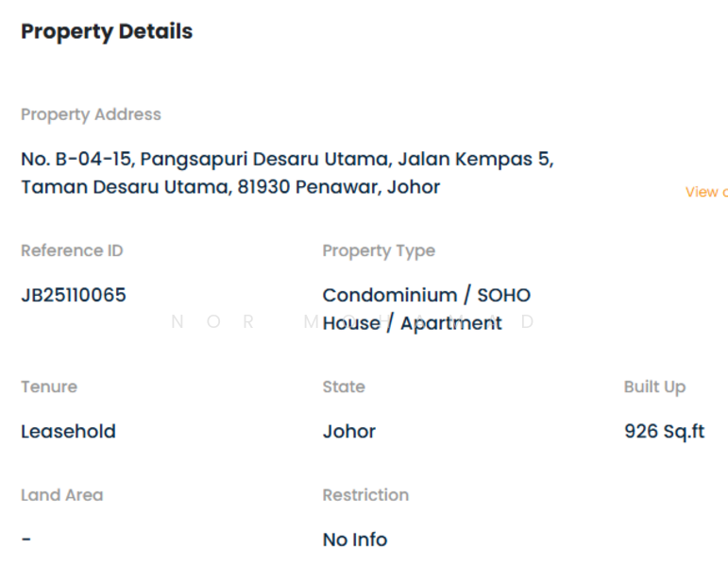Image resolution: width=728 pixels, height=567 pixels.
Task: Click the Condominium / SOHO text
Action: click(x=427, y=295)
